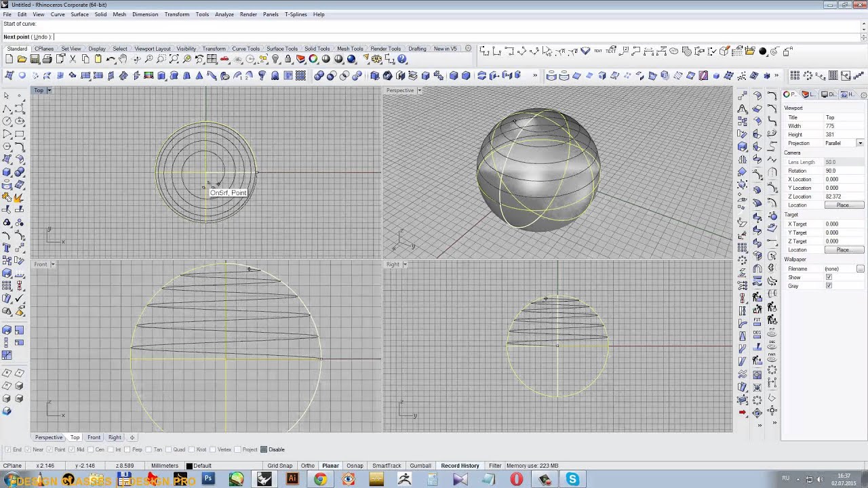Click the Print icon in Standard toolbar
Viewport: 868px width, 488px height.
coord(47,59)
